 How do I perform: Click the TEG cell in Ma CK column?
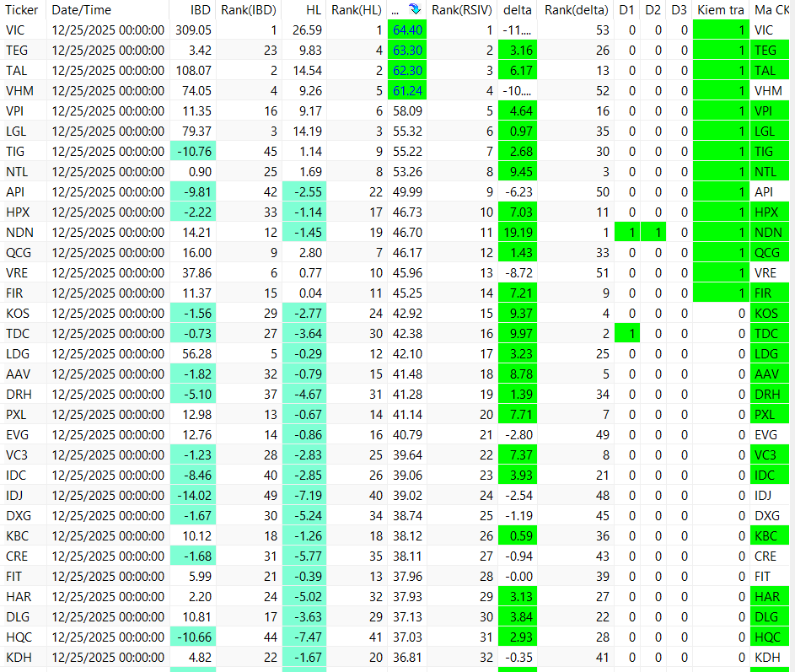point(769,51)
